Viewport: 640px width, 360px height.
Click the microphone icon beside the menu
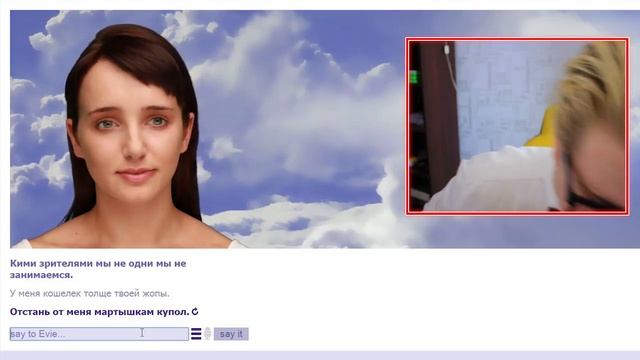coord(207,333)
